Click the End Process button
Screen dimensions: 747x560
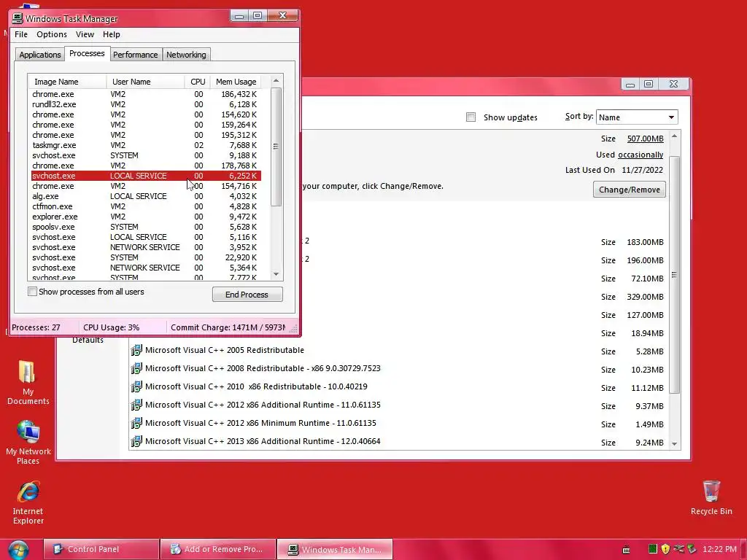click(247, 295)
